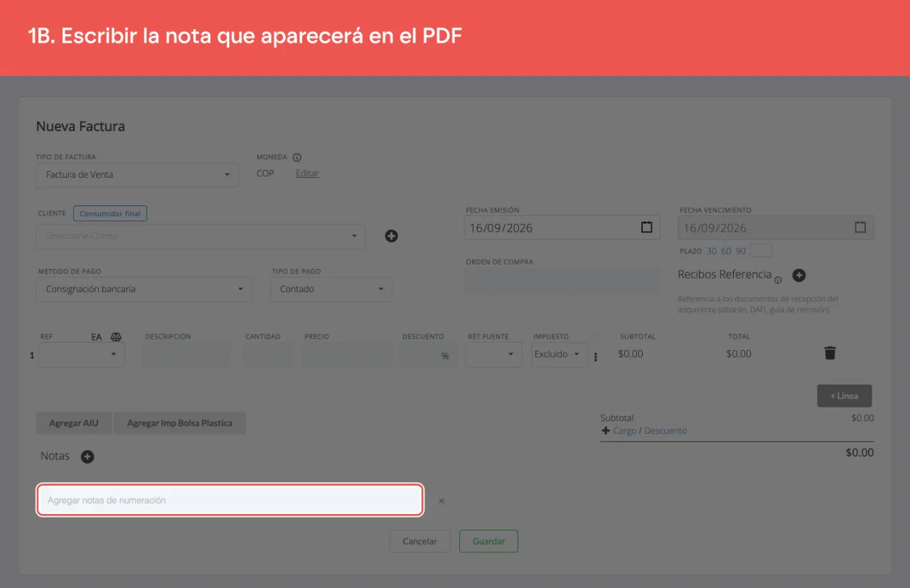Click the Cantidad field of line 1

[x=268, y=355]
